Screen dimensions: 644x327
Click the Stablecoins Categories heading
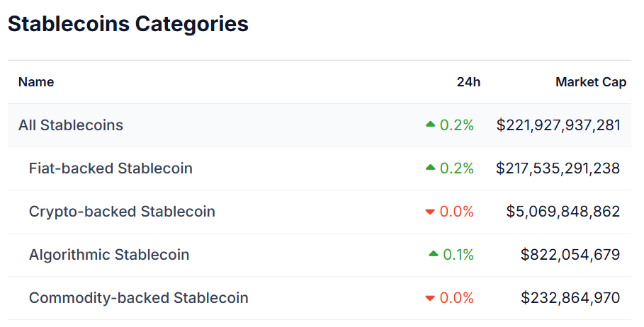tap(128, 23)
